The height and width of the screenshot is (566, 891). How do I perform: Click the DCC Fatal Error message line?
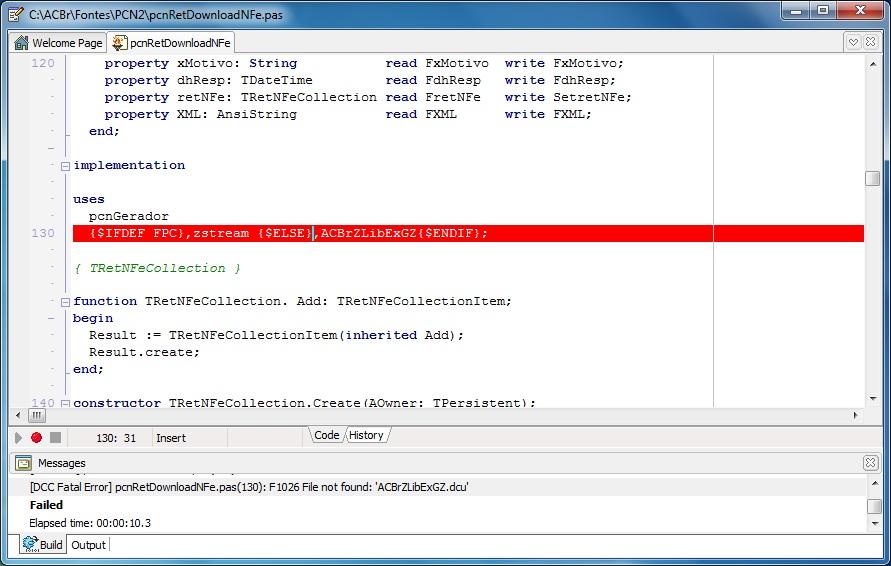point(249,487)
